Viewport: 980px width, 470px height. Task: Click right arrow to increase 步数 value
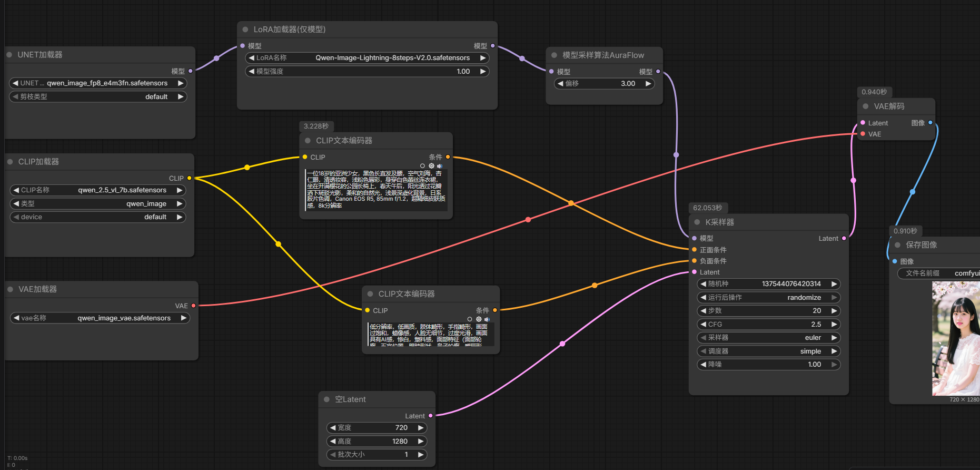(x=834, y=311)
